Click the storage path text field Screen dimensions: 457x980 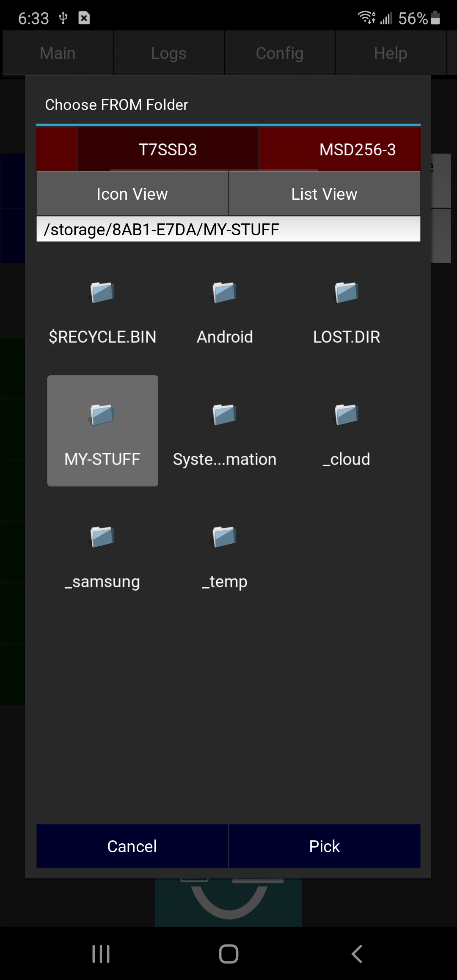(x=228, y=229)
